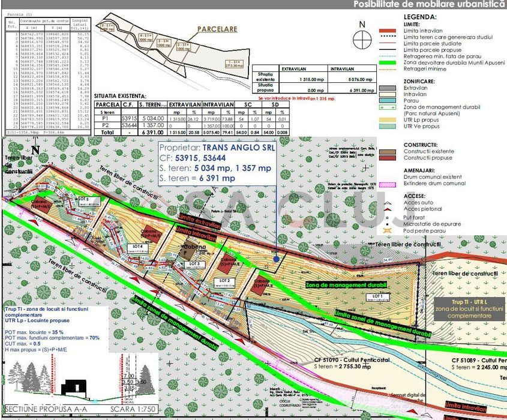The height and width of the screenshot is (420, 507).
Task: Select the Constructii existente brown swatch
Action: (388, 152)
